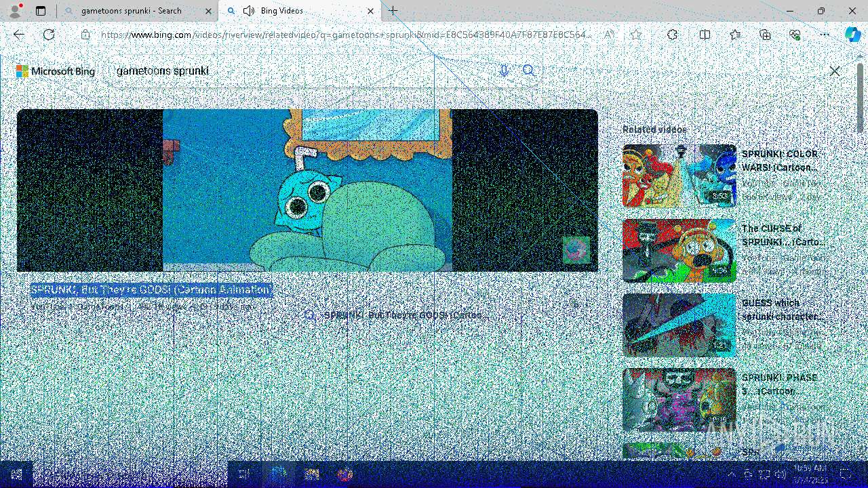
Task: Click the video title SPRUNKI But They're GODS
Action: tap(151, 290)
